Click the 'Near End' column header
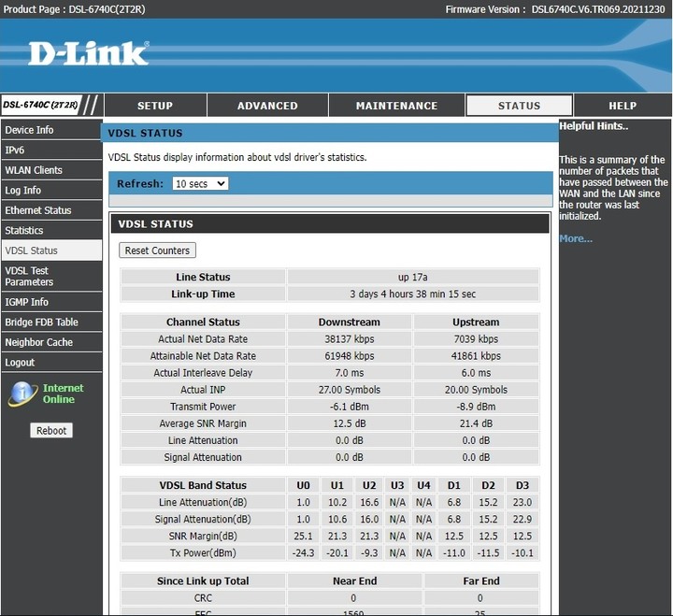Screen dimensions: 673x616 click(x=354, y=581)
